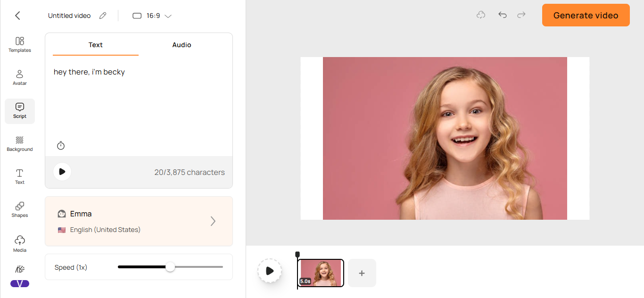644x298 pixels.
Task: Play the timeline preview
Action: 270,271
